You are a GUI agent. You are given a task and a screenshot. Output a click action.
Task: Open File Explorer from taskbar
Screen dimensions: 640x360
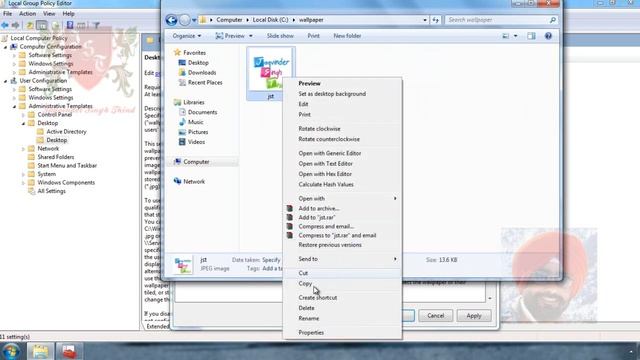40,351
